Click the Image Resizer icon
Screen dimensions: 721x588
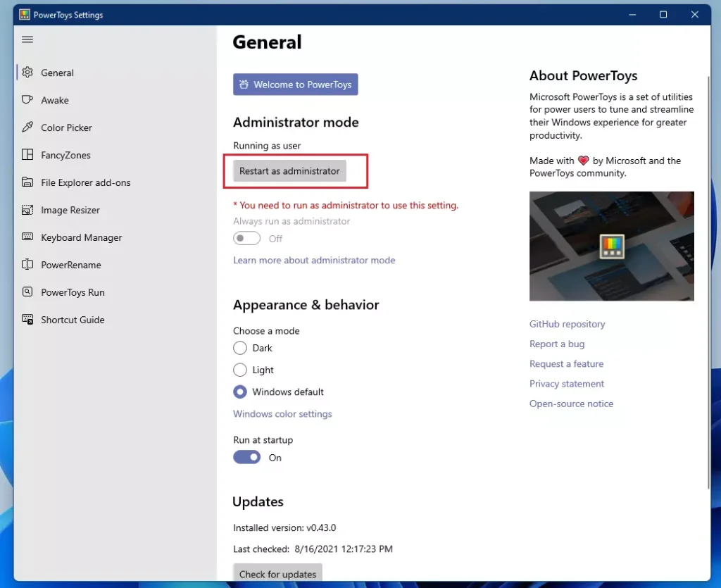click(x=27, y=210)
